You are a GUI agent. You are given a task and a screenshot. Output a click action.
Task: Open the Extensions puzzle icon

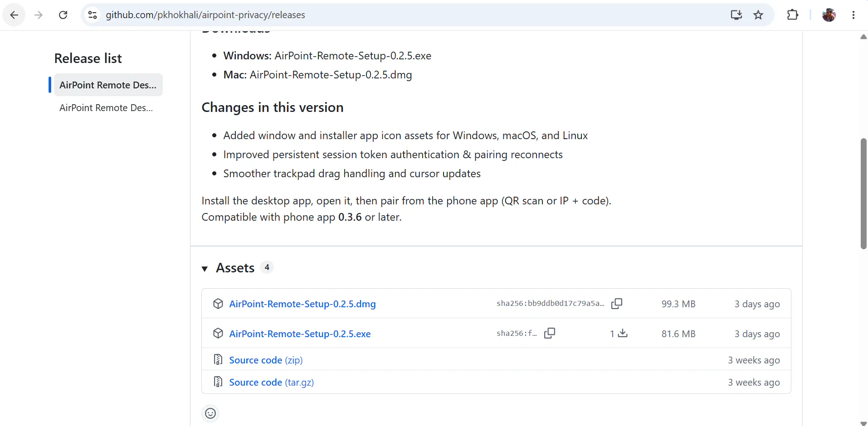tap(792, 15)
